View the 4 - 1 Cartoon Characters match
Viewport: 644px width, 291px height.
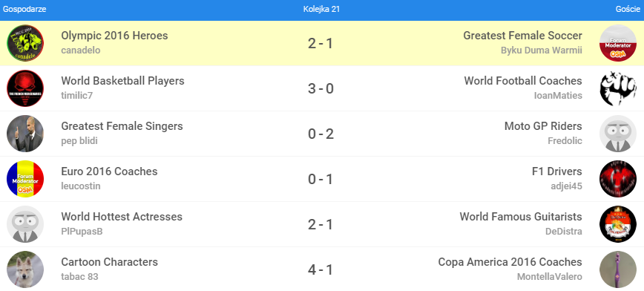(x=321, y=269)
